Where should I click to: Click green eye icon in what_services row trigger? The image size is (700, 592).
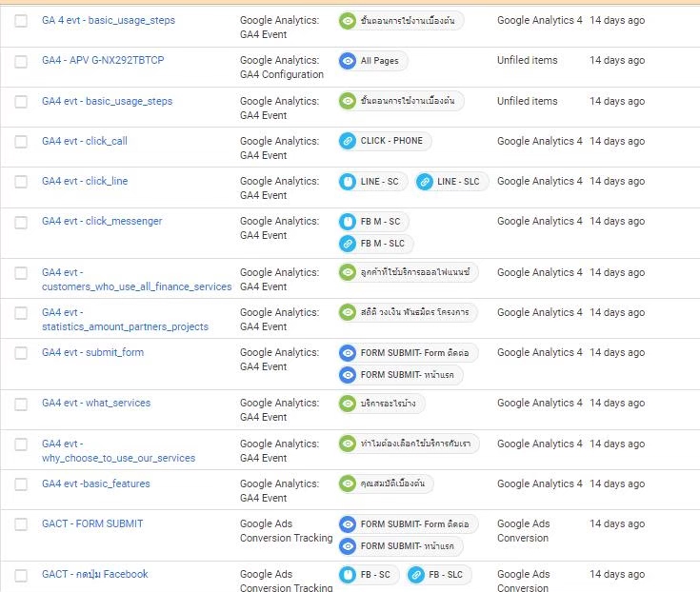tap(349, 404)
